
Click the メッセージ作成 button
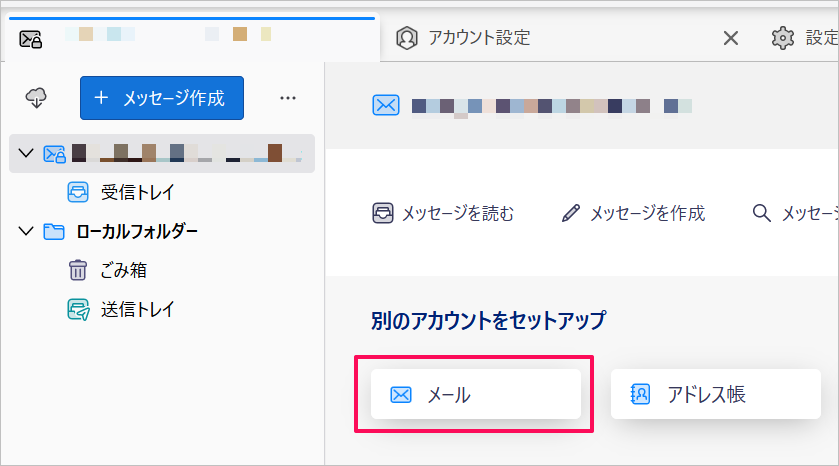tap(162, 98)
